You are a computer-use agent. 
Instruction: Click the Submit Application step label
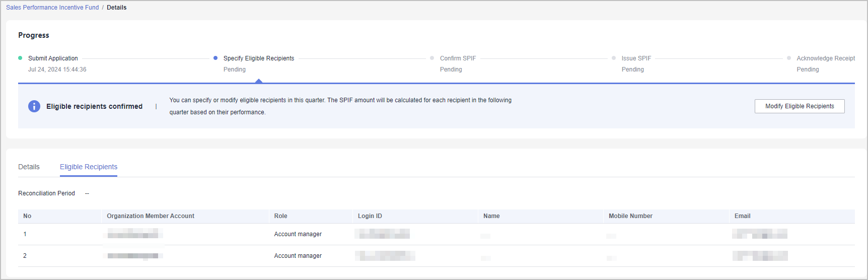53,58
